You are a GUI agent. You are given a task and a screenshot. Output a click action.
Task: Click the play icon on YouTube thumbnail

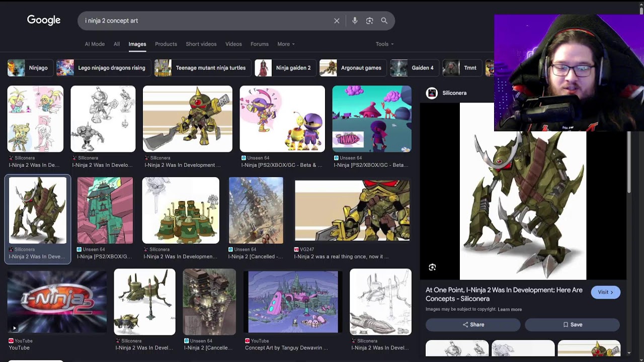point(14,328)
